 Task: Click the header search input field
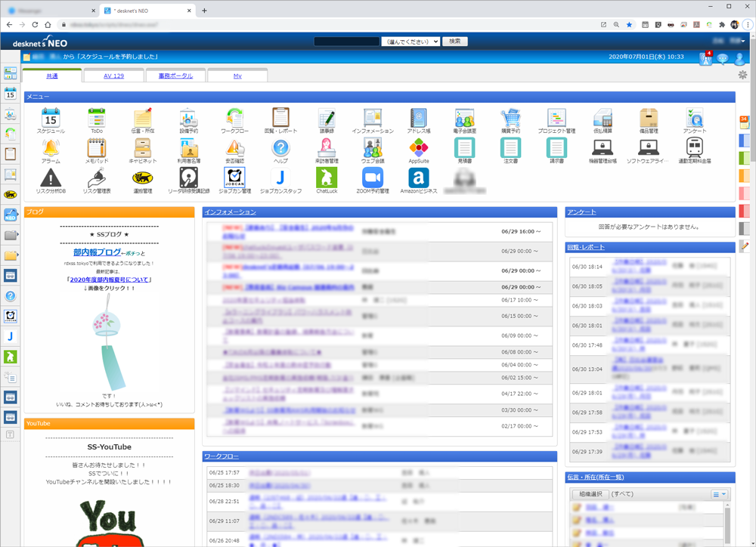[346, 42]
